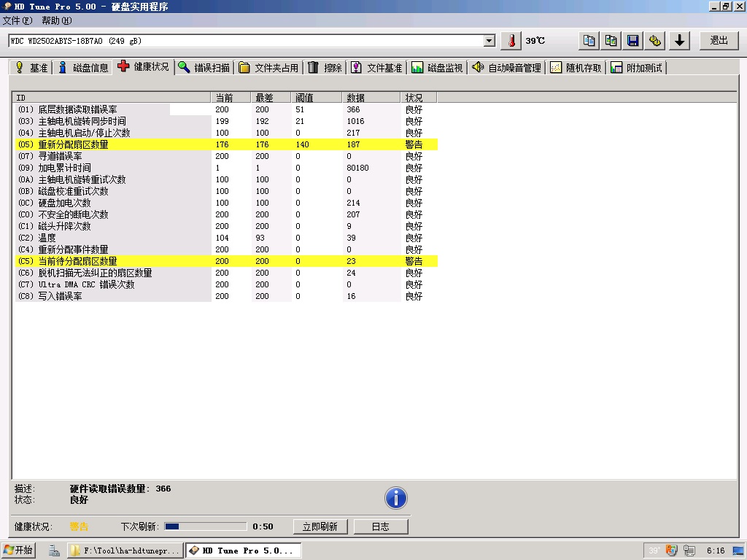The height and width of the screenshot is (560, 747).
Task: Open the 磁盘监视 tab
Action: (438, 68)
